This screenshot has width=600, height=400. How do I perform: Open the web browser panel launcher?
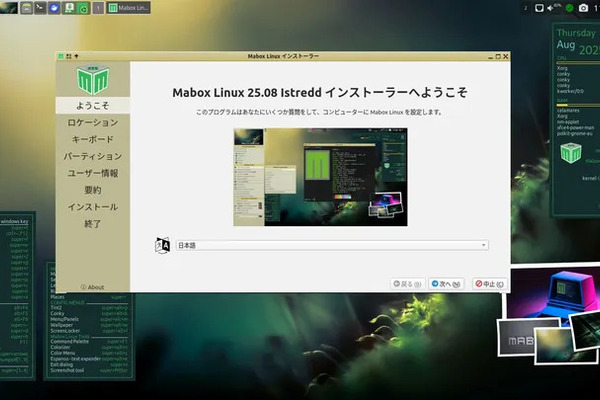[x=53, y=8]
